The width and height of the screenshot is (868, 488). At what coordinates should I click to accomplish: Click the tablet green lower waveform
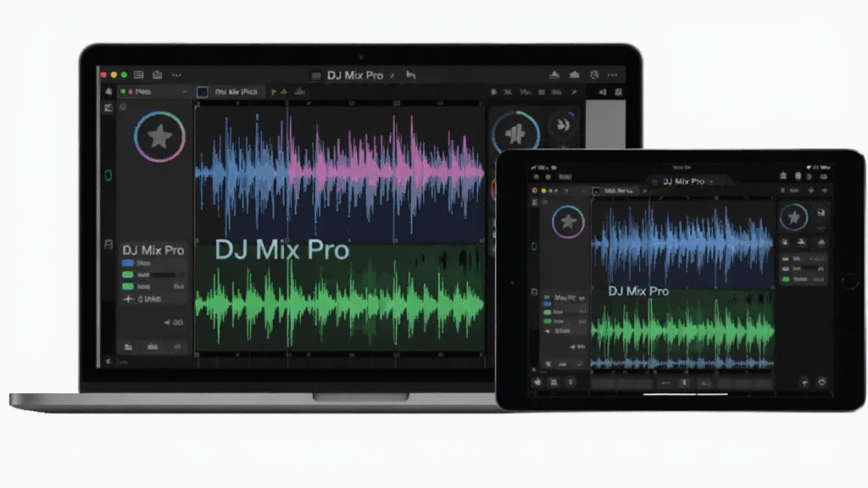click(682, 331)
